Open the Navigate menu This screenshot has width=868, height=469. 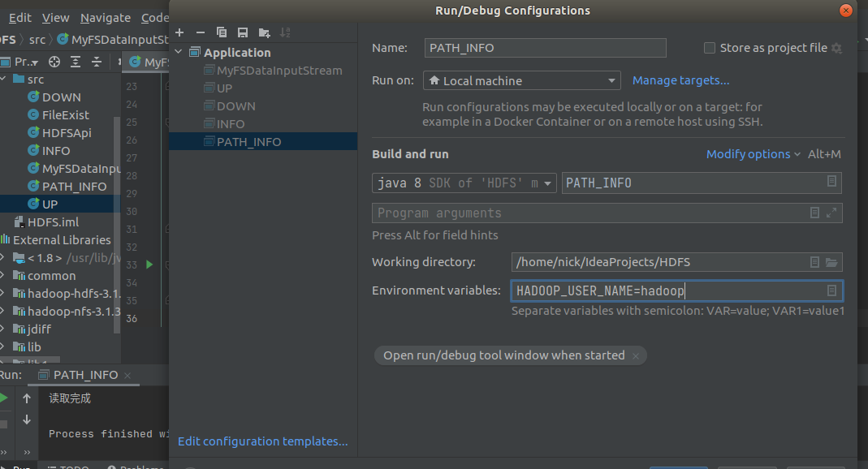point(105,17)
